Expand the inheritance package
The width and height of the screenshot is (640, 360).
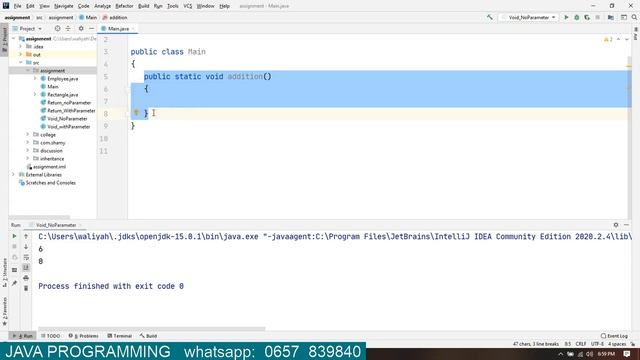click(28, 158)
